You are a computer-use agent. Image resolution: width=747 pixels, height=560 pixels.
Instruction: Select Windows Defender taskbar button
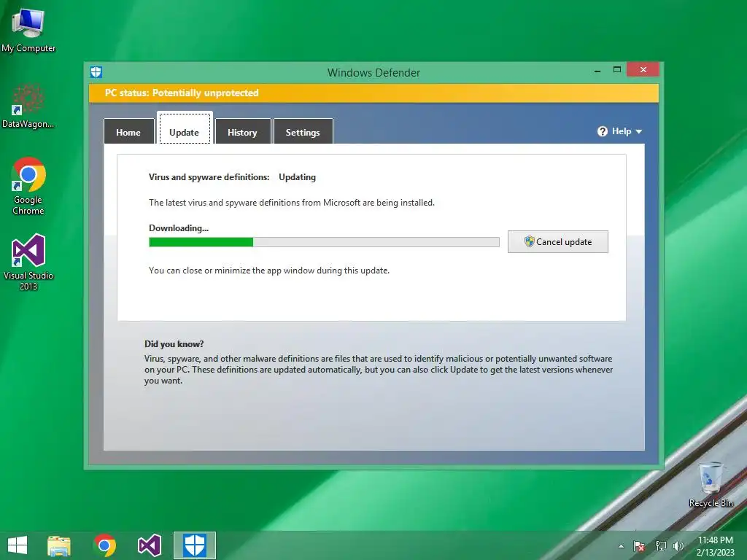tap(194, 545)
